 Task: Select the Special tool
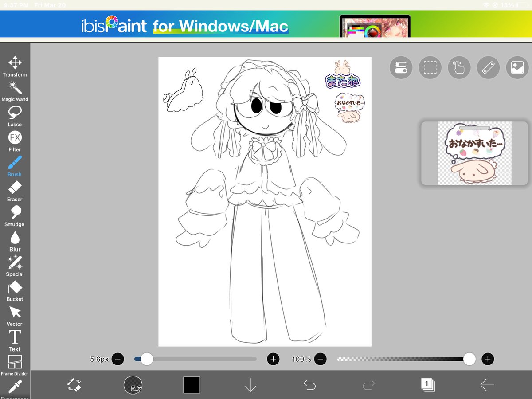pos(15,266)
